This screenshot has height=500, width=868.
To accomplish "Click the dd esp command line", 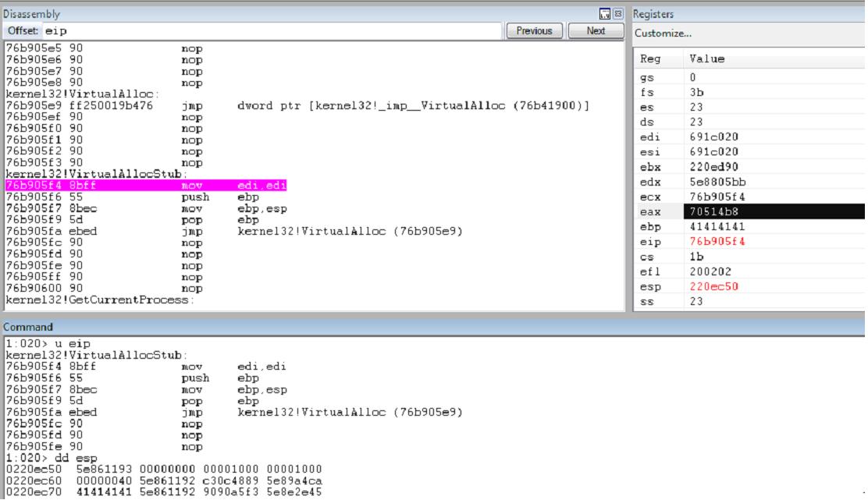I will pos(43,458).
